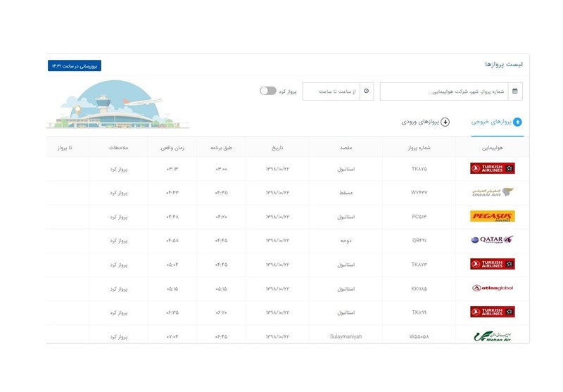Open the incoming flights tab 'پروازهای ورودی'
Viewport: 563px width, 392px height.
click(426, 122)
